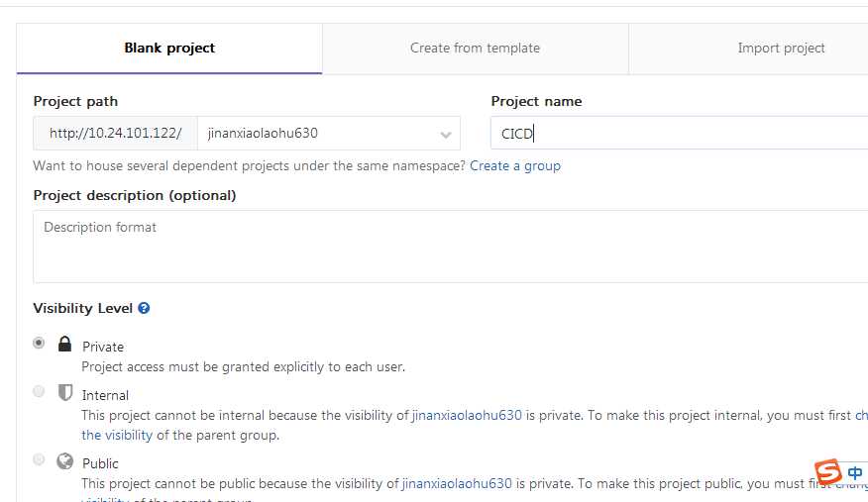The height and width of the screenshot is (502, 868).
Task: Click the Internal shield icon
Action: (65, 392)
